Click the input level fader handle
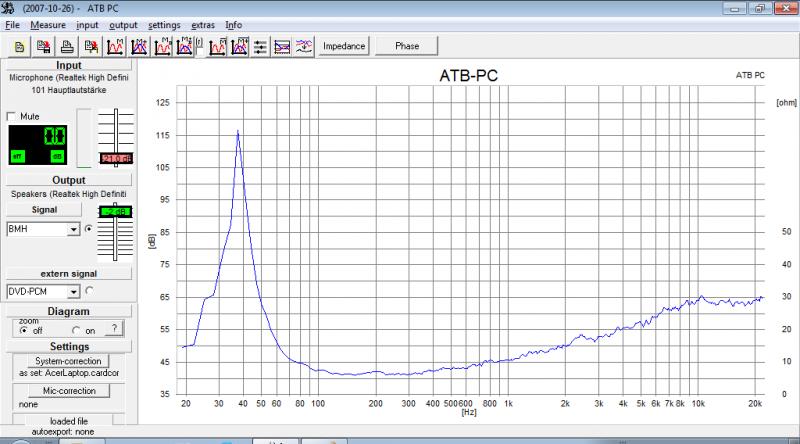Image resolution: width=800 pixels, height=444 pixels. (116, 158)
